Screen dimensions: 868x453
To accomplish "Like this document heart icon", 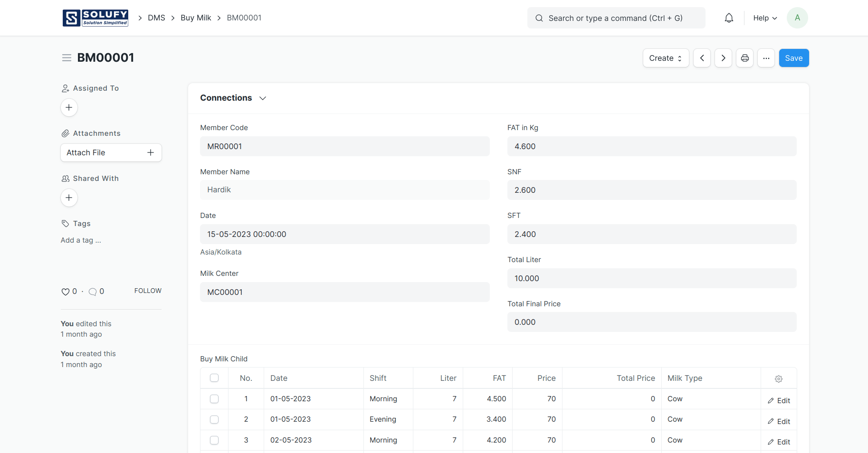I will tap(66, 292).
